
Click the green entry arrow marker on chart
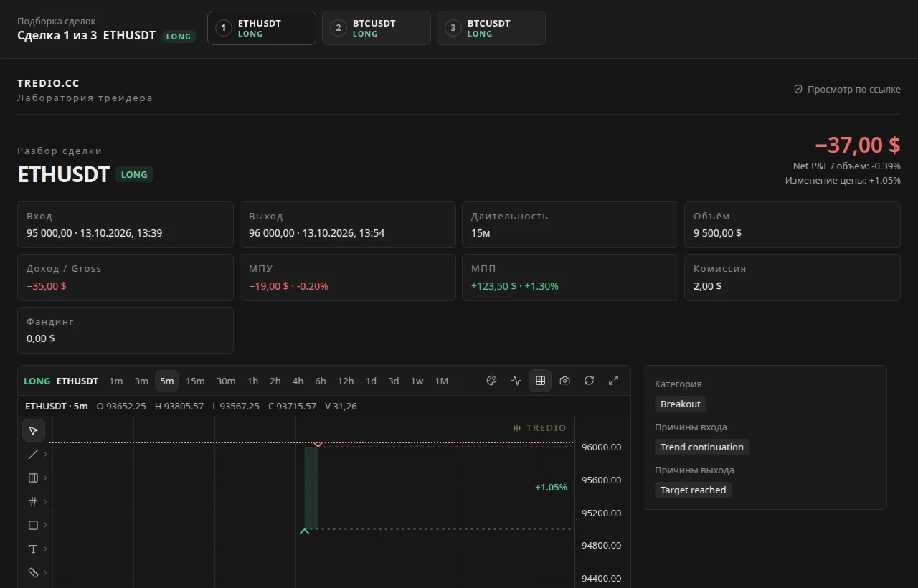(x=304, y=531)
